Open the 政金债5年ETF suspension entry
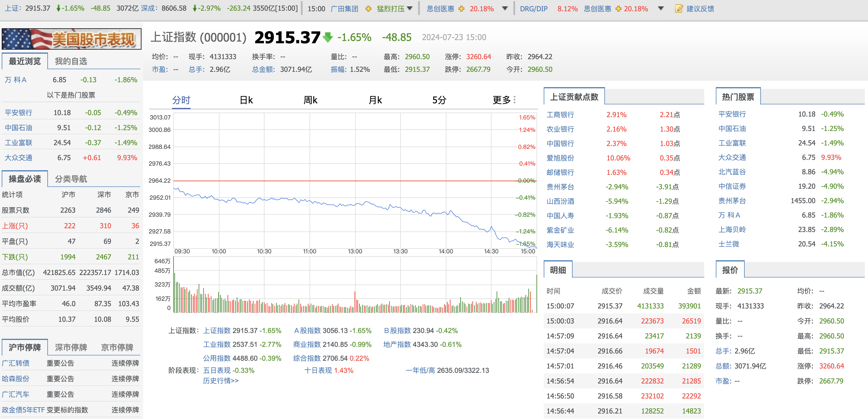The image size is (868, 419). (x=23, y=409)
